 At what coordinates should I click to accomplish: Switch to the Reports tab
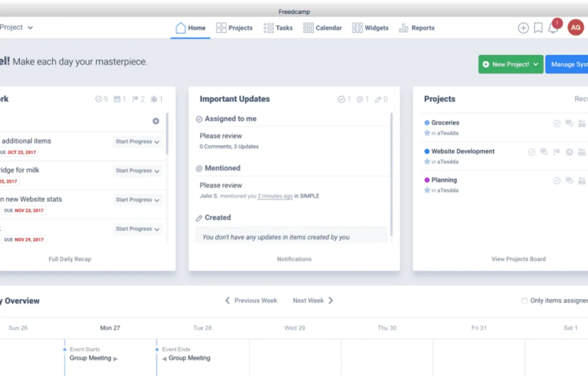[x=417, y=28]
